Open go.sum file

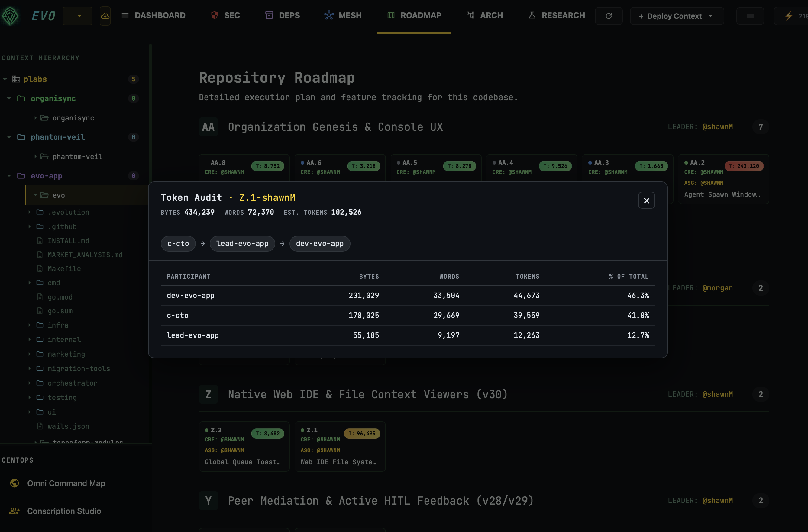60,311
